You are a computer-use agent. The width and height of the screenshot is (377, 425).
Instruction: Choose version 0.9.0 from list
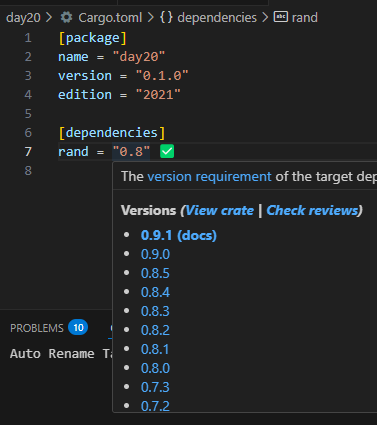click(155, 254)
